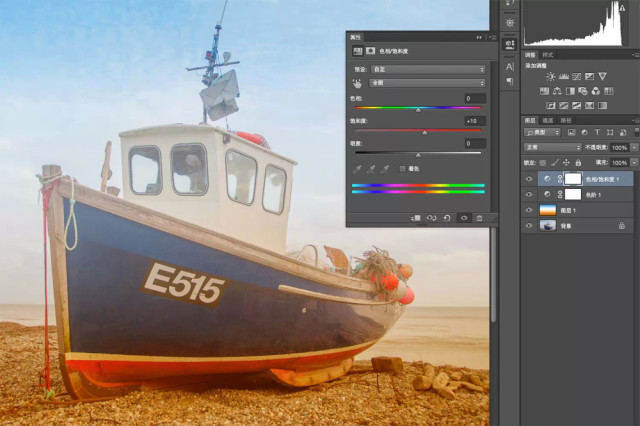This screenshot has height=426, width=640.
Task: Add a Levels adjustment from Adjustments panel
Action: (x=564, y=76)
